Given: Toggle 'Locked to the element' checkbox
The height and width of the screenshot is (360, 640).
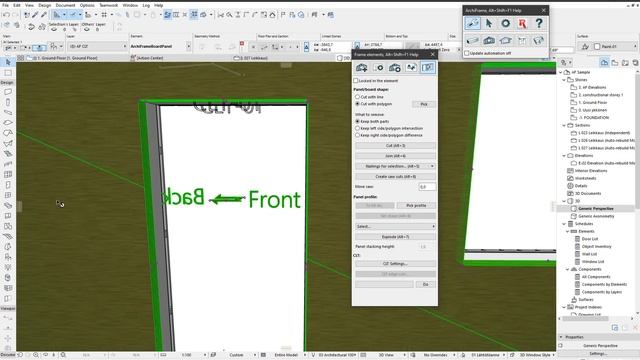Looking at the screenshot, I should pyautogui.click(x=356, y=80).
